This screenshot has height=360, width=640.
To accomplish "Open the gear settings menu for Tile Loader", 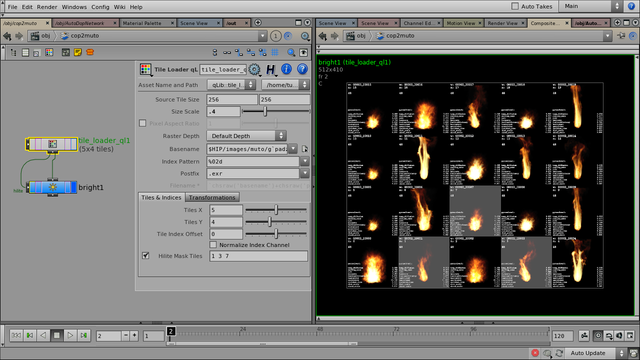I will coord(254,69).
